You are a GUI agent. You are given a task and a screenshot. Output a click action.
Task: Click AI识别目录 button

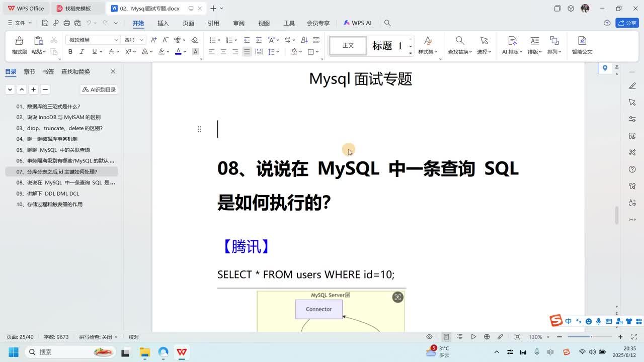click(x=99, y=89)
